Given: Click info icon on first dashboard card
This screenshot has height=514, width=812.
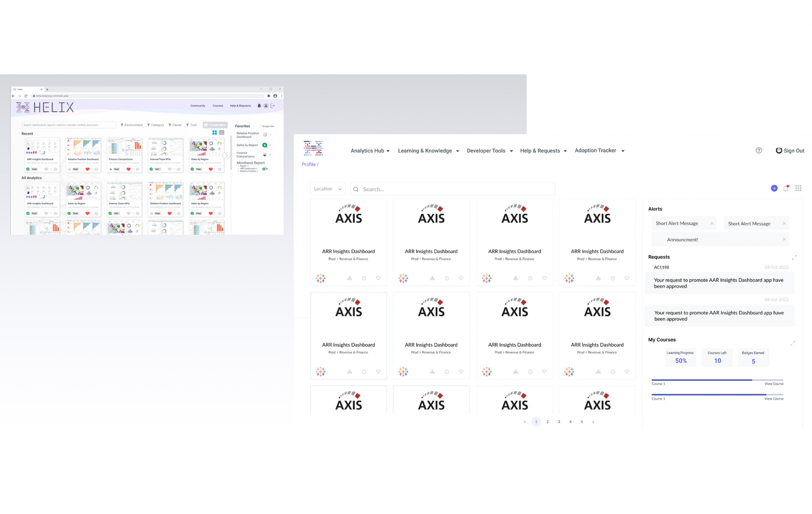Looking at the screenshot, I should click(x=364, y=278).
